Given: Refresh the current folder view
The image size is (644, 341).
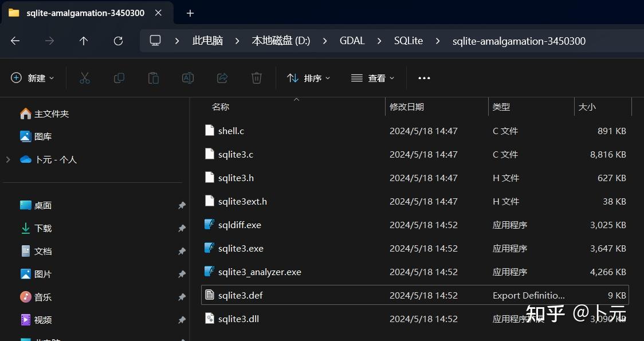Looking at the screenshot, I should coord(118,41).
